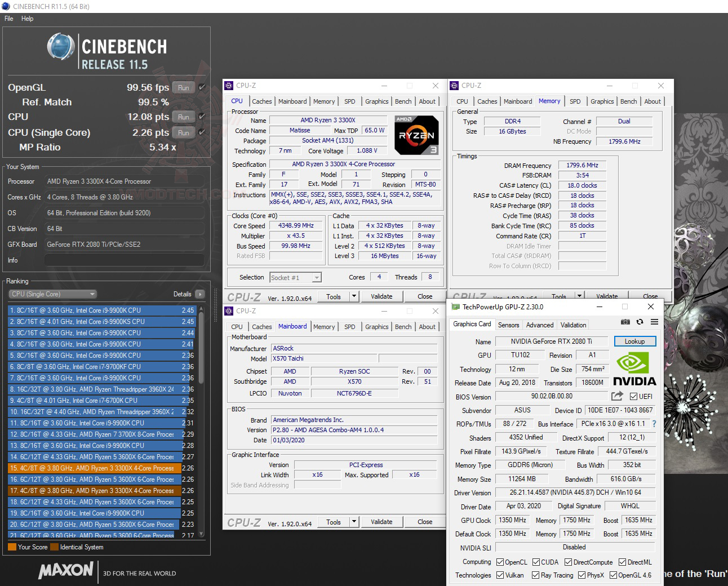Viewport: 728px width, 586px height.
Task: Click the Cinebench title bar app icon
Action: [x=6, y=6]
